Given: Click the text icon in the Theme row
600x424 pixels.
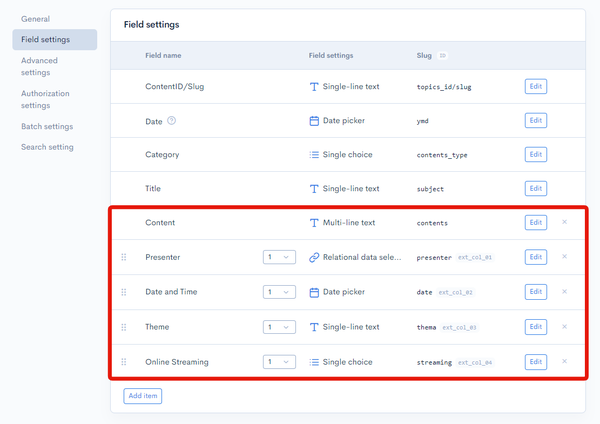Looking at the screenshot, I should [314, 327].
